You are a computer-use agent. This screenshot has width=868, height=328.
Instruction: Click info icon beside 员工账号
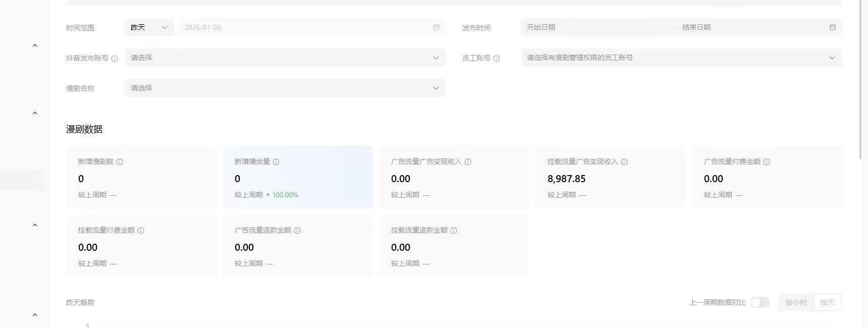497,59
